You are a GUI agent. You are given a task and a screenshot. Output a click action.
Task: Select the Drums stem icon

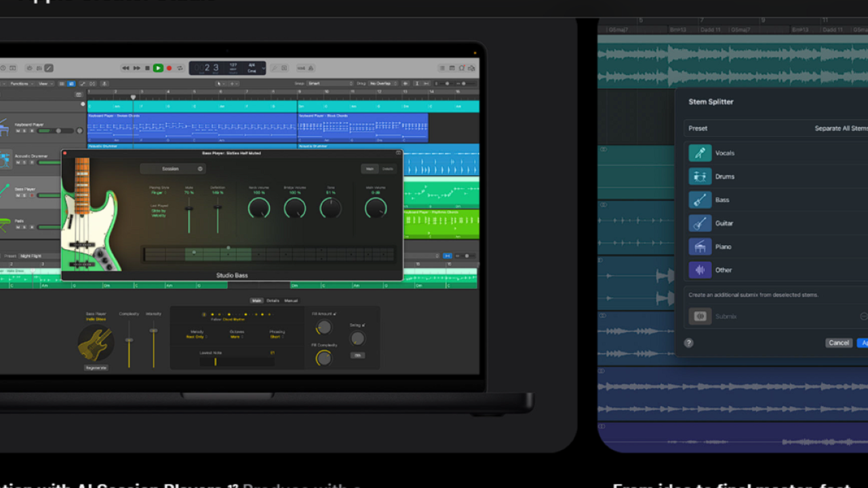click(x=700, y=176)
